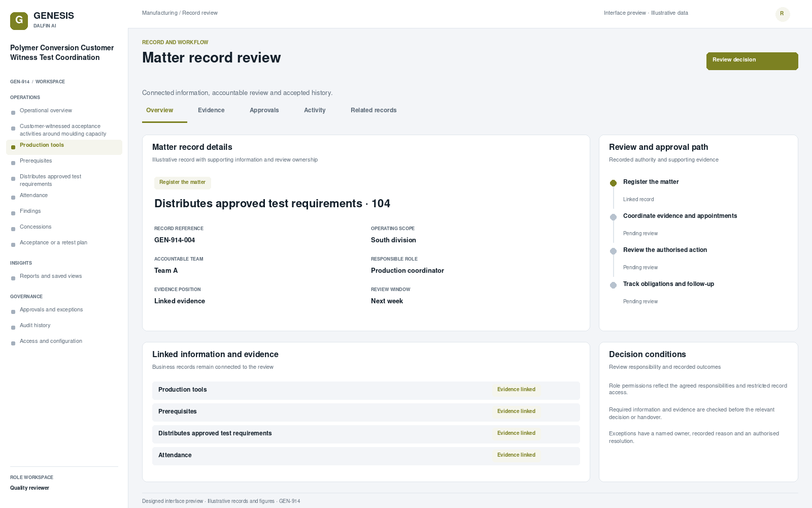Select Coordinate evidence and appointments step marker
Image resolution: width=812 pixels, height=508 pixels.
click(613, 217)
